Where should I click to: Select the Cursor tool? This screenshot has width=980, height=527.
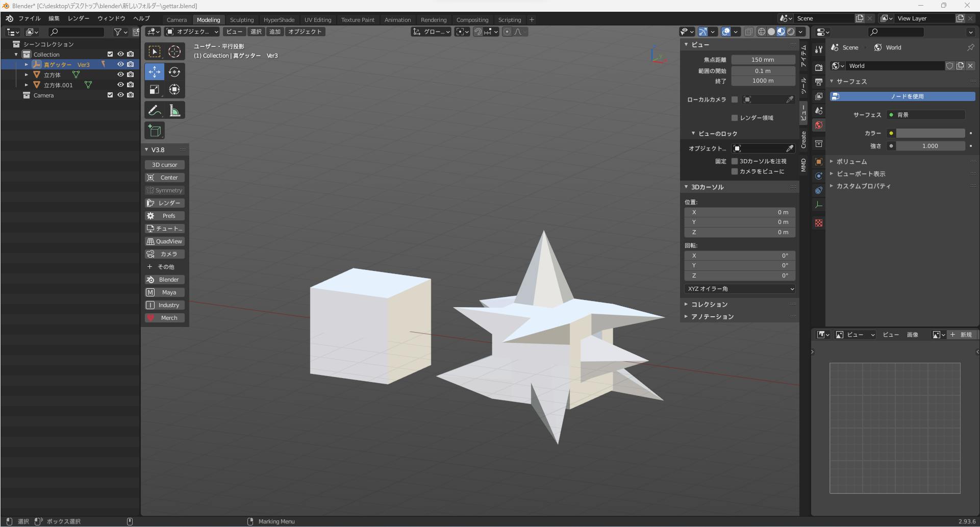[x=174, y=52]
